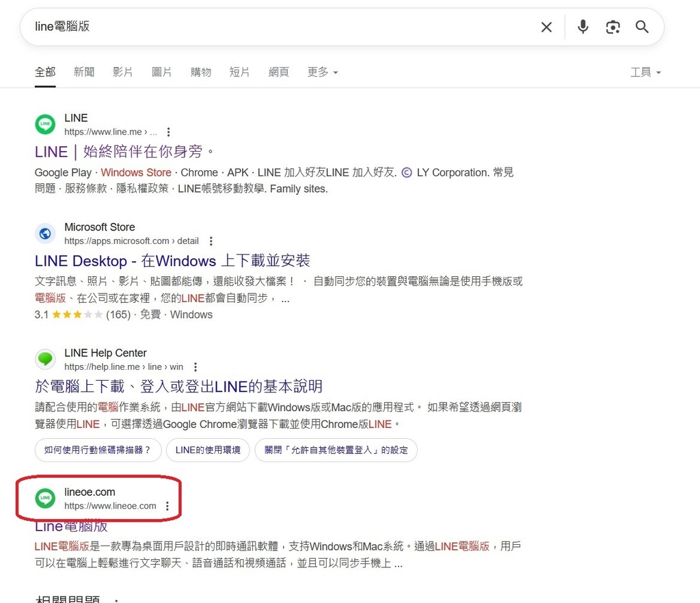
Task: Click the Windows Store text in the first snippet
Action: 136,173
